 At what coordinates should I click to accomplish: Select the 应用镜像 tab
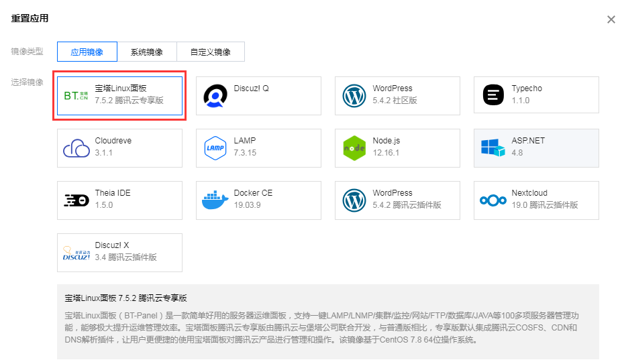click(87, 52)
